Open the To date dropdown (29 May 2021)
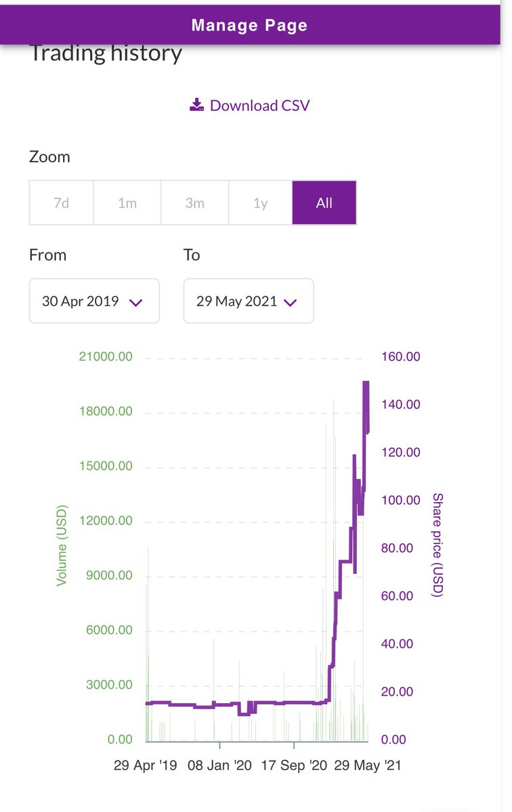Image resolution: width=512 pixels, height=812 pixels. (x=249, y=301)
